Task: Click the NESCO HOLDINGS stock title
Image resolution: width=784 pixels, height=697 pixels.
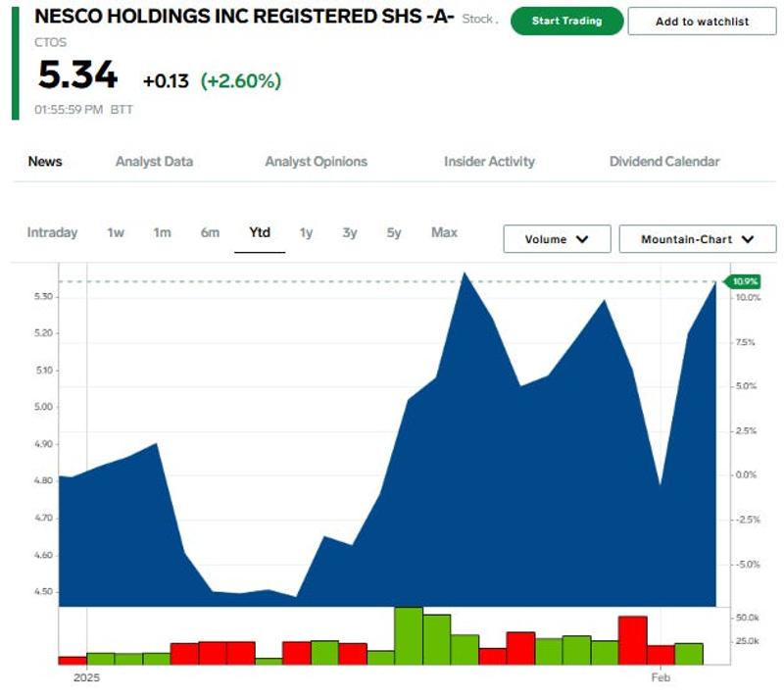Action: click(244, 17)
